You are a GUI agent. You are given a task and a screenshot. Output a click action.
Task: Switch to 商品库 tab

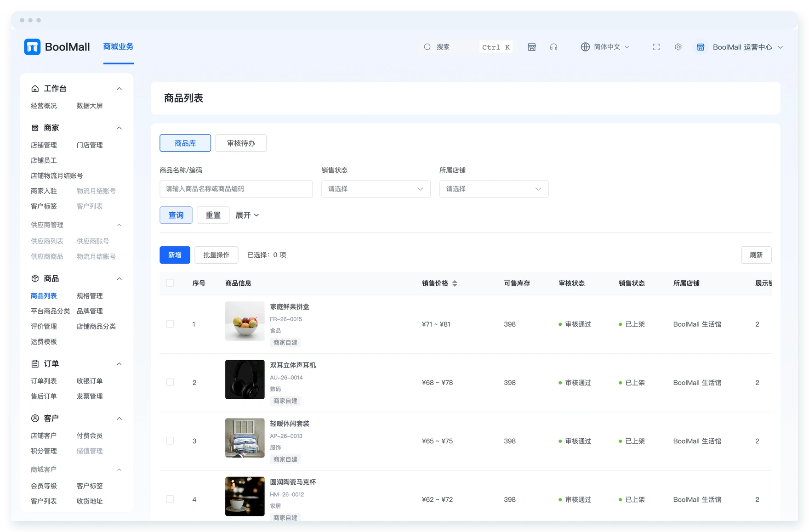(185, 143)
